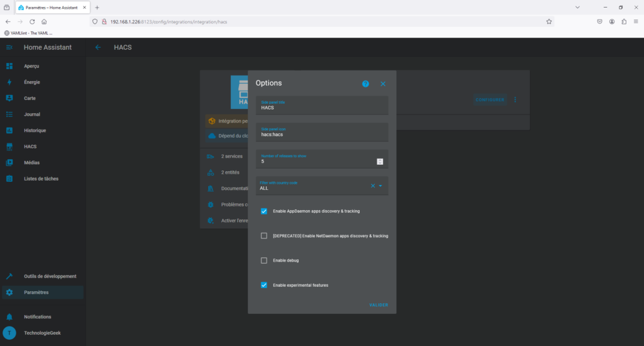Open the browser extensions icon

[x=624, y=22]
